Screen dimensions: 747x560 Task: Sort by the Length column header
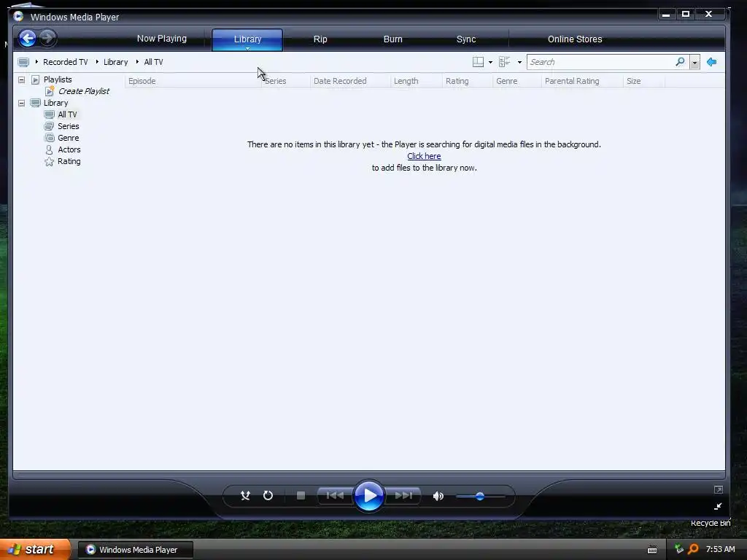pos(416,81)
